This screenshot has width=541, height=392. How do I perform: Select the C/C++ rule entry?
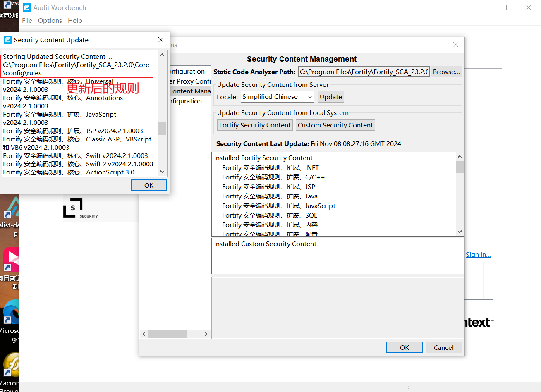pyautogui.click(x=273, y=177)
